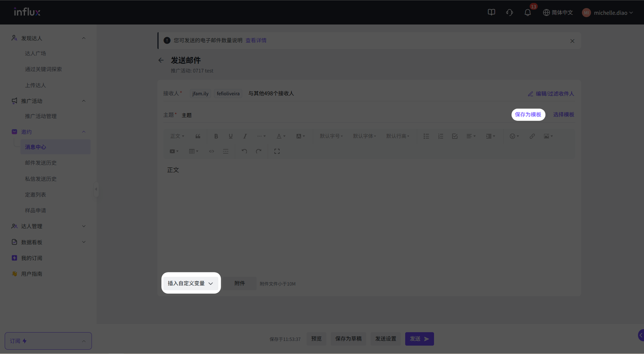
Task: Open the 插入自定义变量 dropdown
Action: [x=191, y=283]
